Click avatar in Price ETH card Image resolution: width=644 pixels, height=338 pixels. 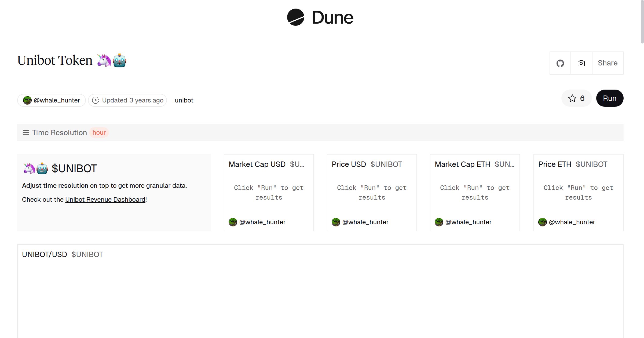coord(542,222)
